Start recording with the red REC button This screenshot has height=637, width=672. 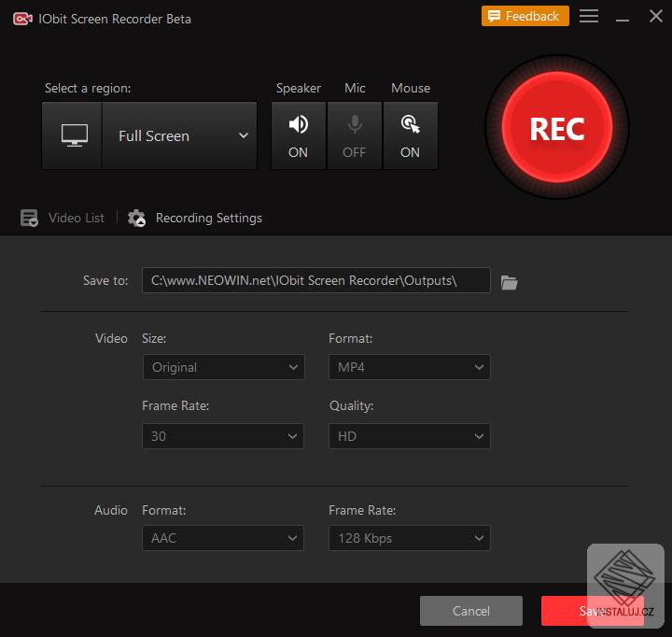click(x=556, y=127)
